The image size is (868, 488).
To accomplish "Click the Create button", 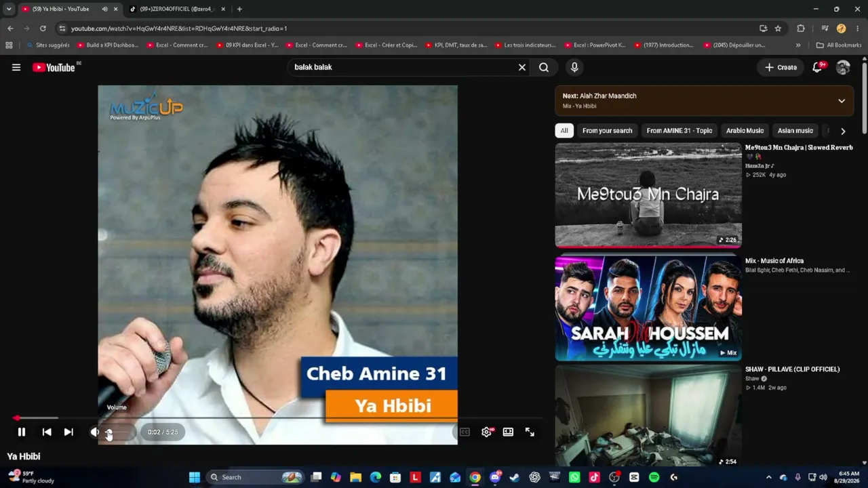I will pos(781,67).
